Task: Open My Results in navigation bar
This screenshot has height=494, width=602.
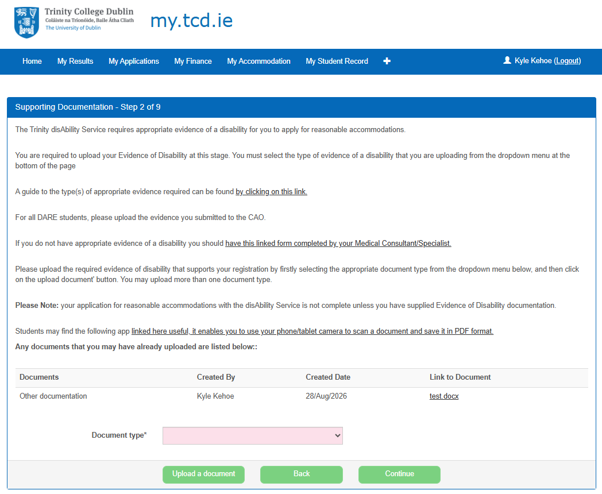Action: point(75,61)
